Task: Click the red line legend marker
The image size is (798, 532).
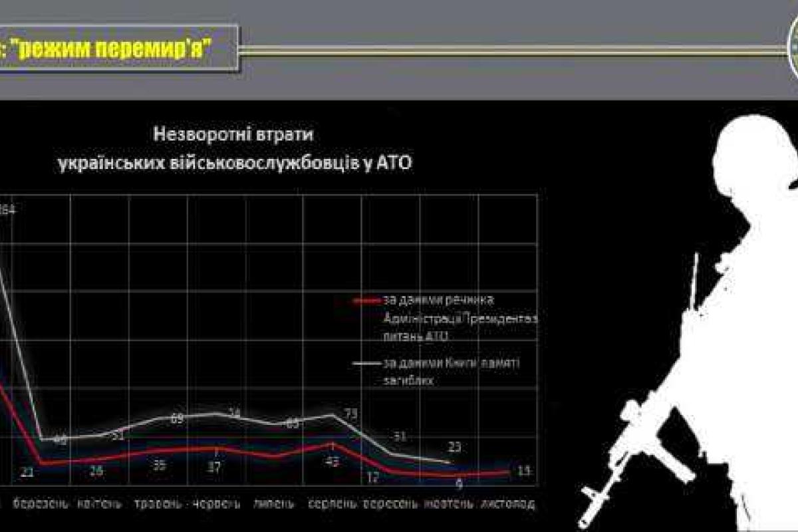Action: [367, 300]
